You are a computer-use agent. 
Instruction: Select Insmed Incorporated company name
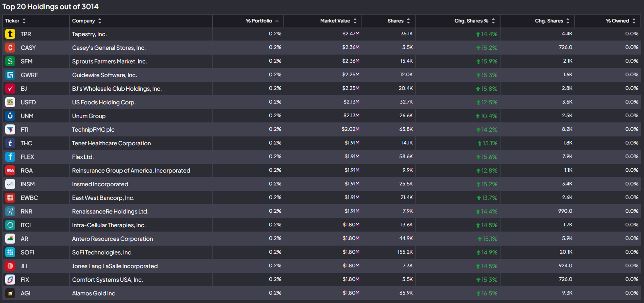(100, 184)
